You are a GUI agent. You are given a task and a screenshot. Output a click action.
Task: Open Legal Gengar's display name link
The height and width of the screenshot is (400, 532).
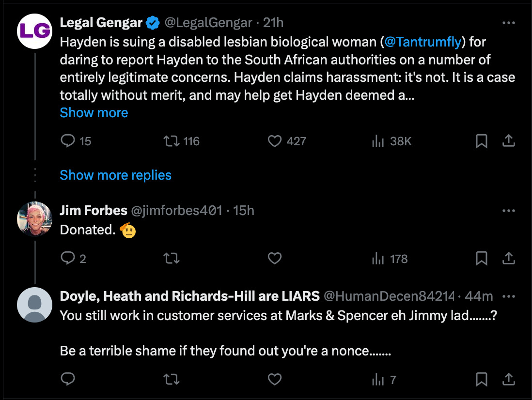(101, 23)
